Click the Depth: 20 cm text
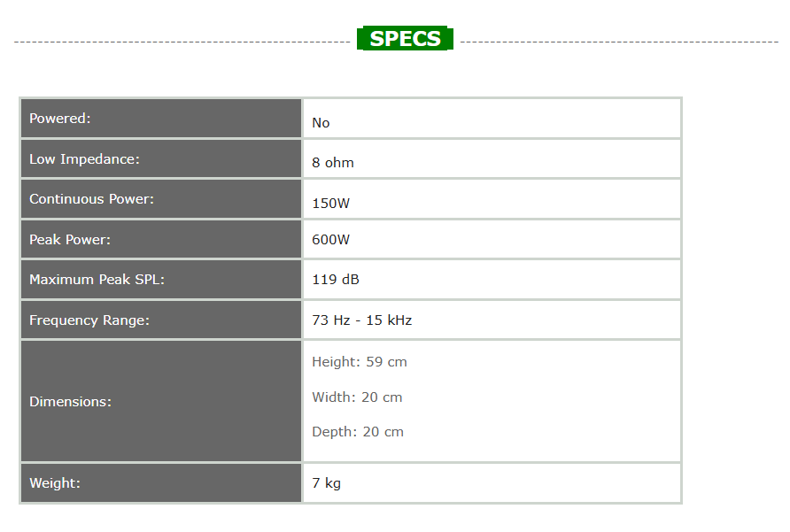This screenshot has width=790, height=532. [358, 432]
